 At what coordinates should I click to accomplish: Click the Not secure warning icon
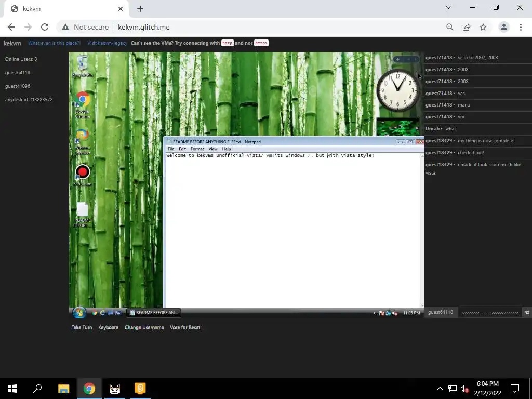tap(65, 27)
